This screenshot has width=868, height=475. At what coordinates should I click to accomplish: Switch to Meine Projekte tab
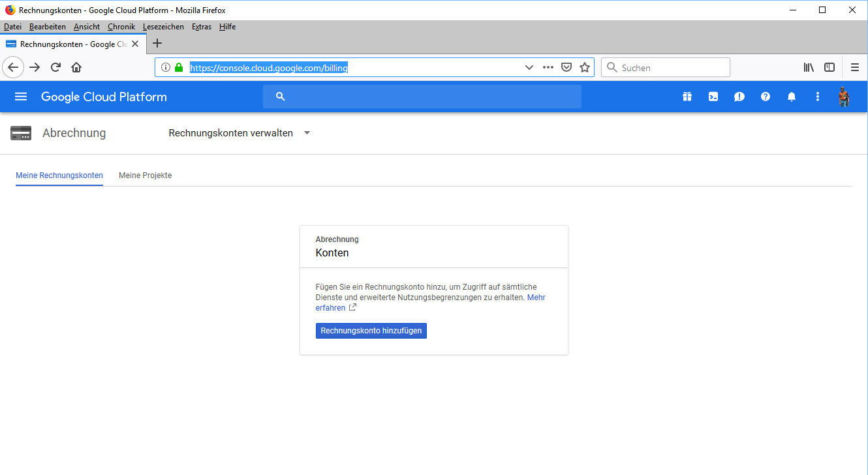(145, 176)
